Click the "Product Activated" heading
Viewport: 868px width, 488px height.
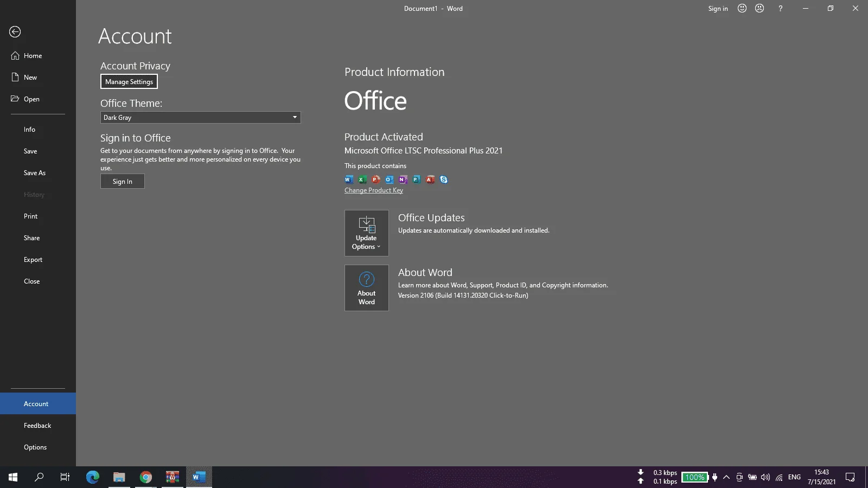coord(384,137)
